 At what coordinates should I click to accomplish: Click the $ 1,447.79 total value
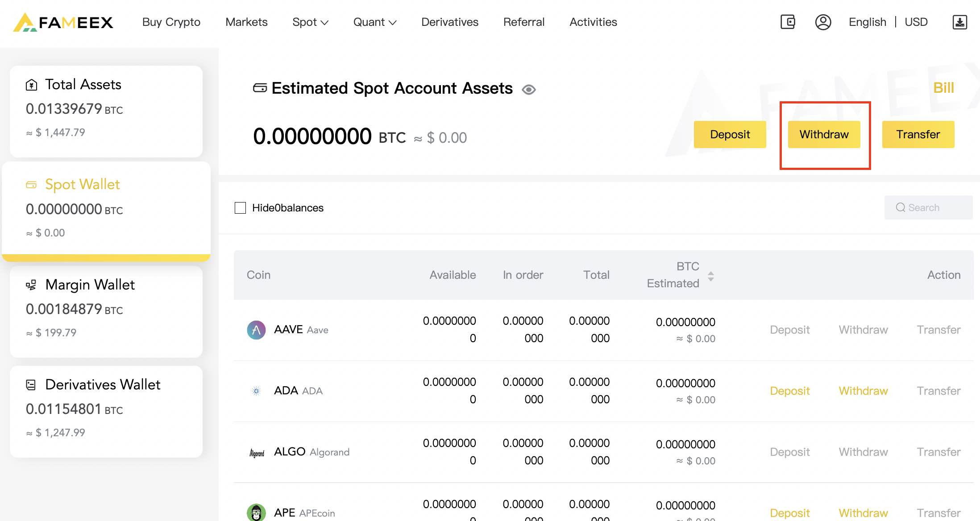point(55,132)
